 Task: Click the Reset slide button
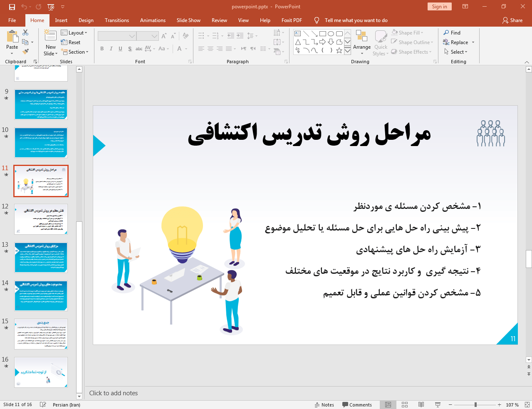pyautogui.click(x=71, y=42)
